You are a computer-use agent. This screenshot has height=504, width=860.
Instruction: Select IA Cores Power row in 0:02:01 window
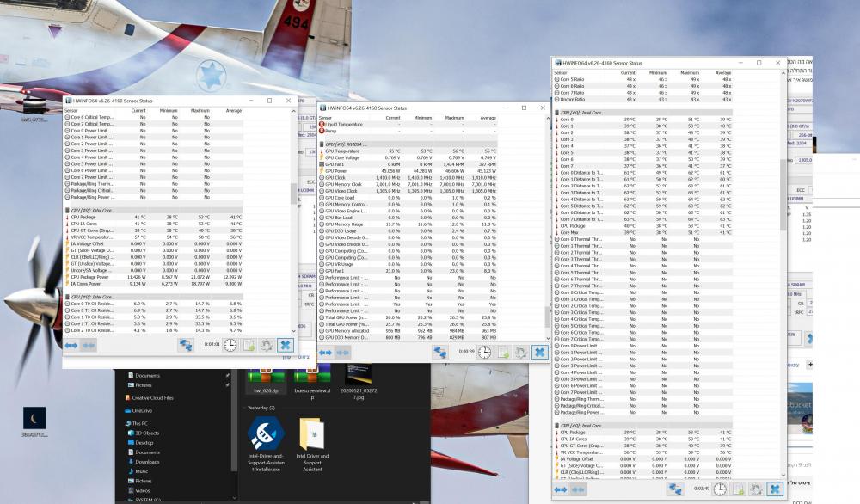(153, 284)
